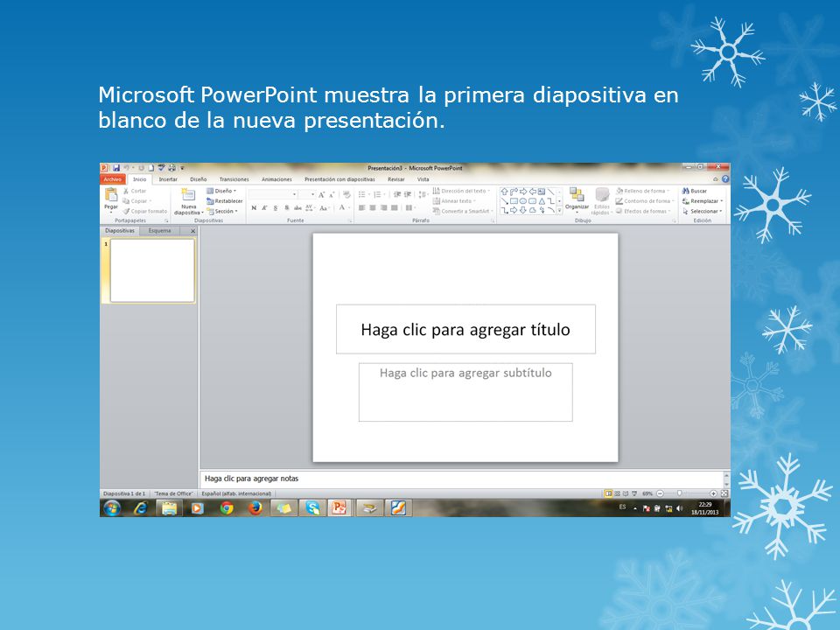Switch to the Vista ribbon tab
Viewport: 840px width, 630px height.
click(x=423, y=179)
